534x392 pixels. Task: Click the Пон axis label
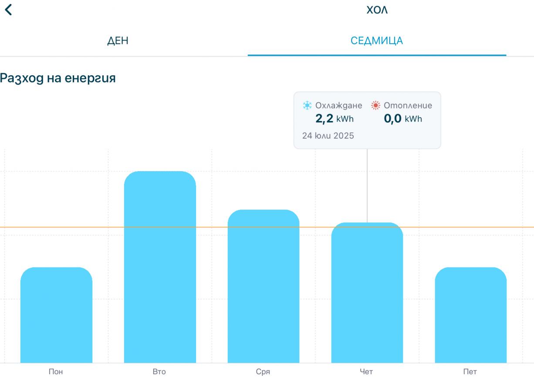point(56,372)
